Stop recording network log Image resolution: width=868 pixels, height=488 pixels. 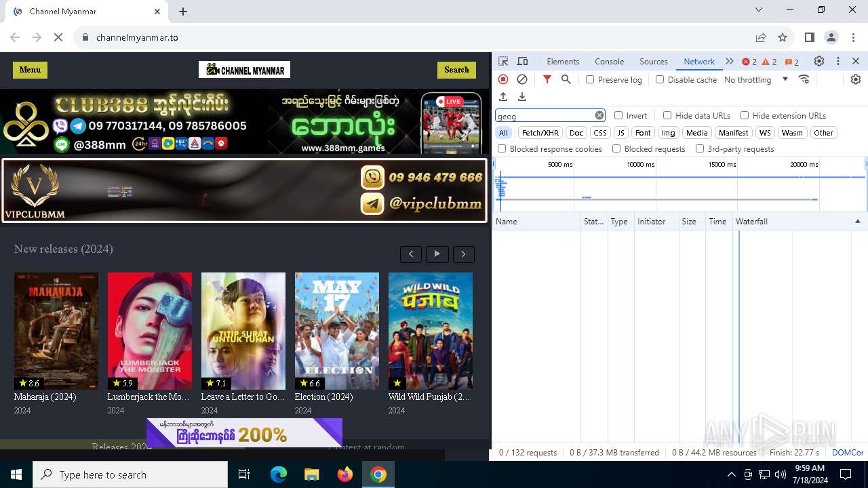pos(503,79)
